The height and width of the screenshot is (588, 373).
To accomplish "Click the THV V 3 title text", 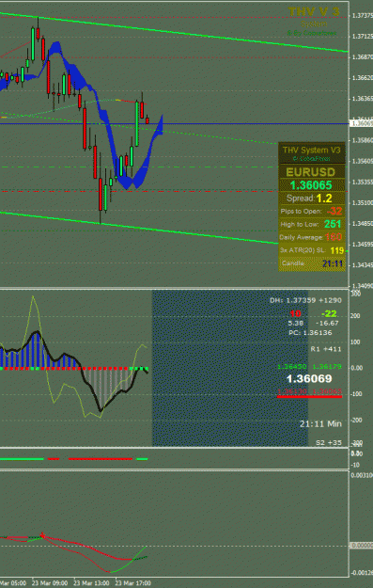I will [314, 12].
